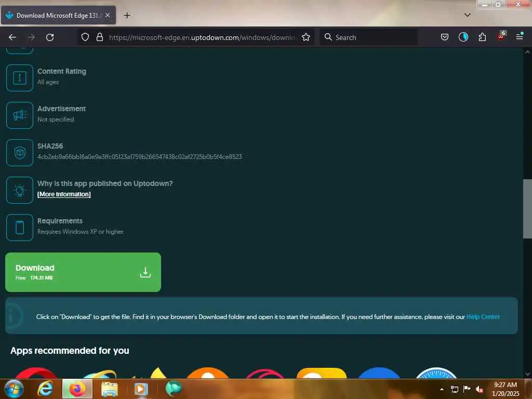The image size is (532, 399).
Task: Click the Content Rating info icon
Action: [20, 78]
